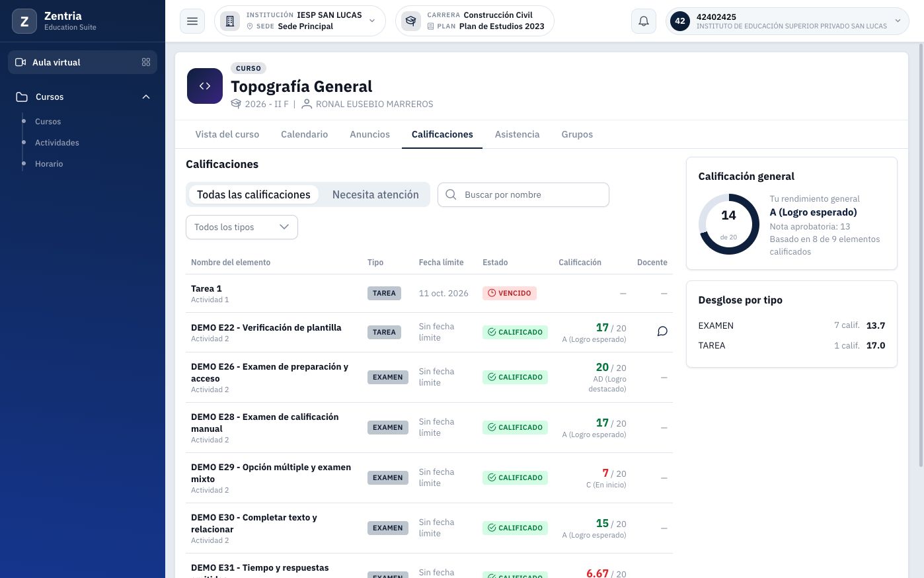Screen dimensions: 924x578
Task: Go to Actividades in the sidebar
Action: pos(57,143)
